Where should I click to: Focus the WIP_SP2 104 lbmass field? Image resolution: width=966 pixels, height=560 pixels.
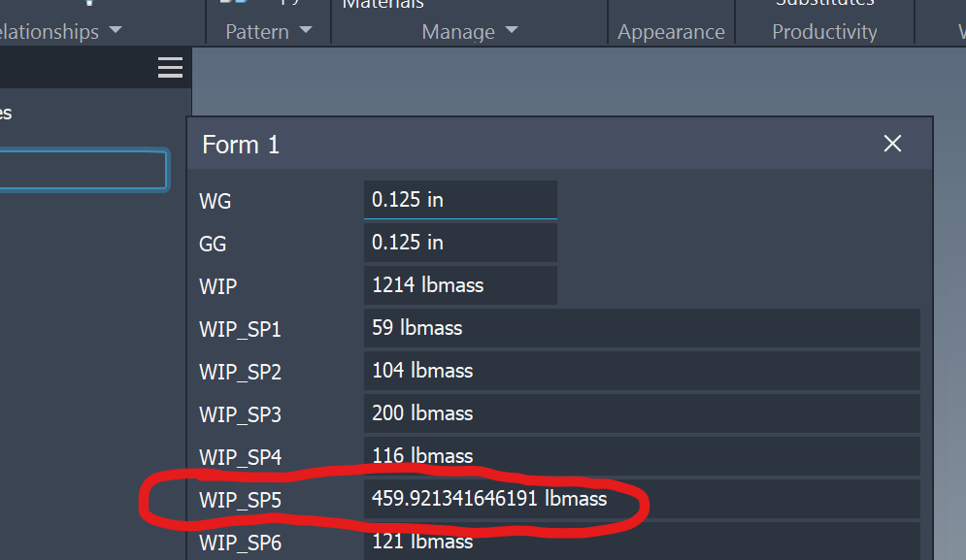641,371
